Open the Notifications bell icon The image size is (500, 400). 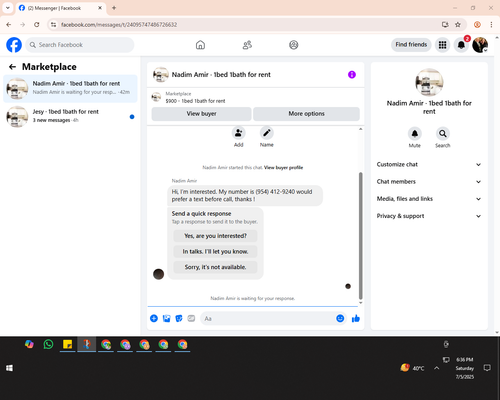click(x=461, y=45)
